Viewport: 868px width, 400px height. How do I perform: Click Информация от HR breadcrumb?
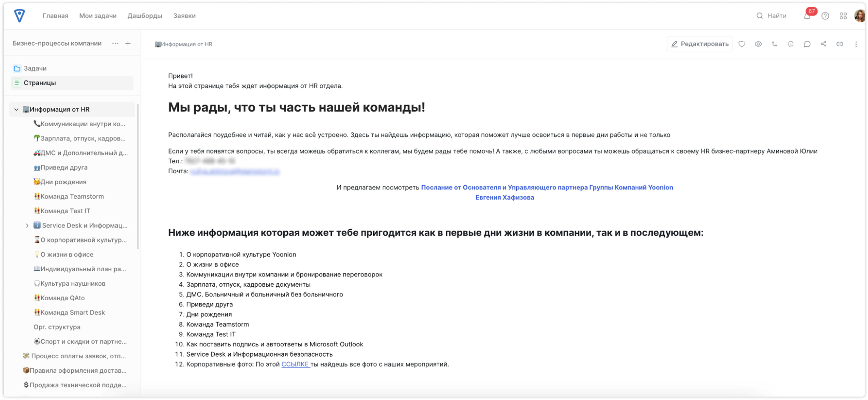184,44
